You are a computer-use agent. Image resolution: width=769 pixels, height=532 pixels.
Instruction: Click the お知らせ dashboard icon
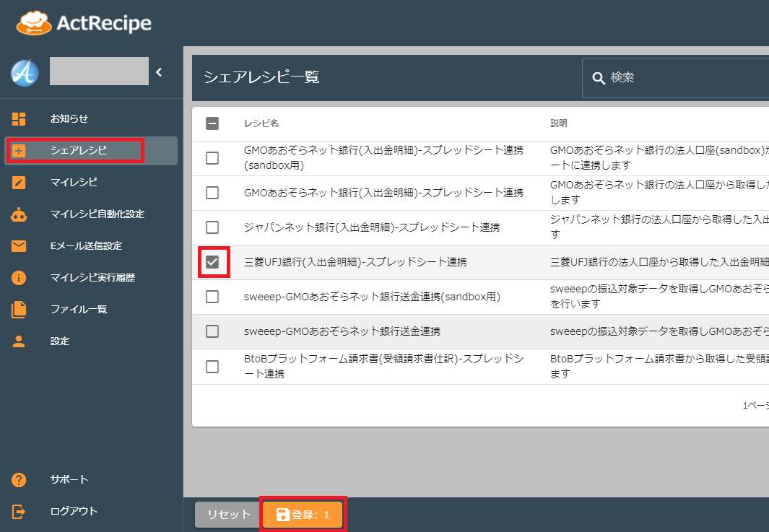coord(19,118)
